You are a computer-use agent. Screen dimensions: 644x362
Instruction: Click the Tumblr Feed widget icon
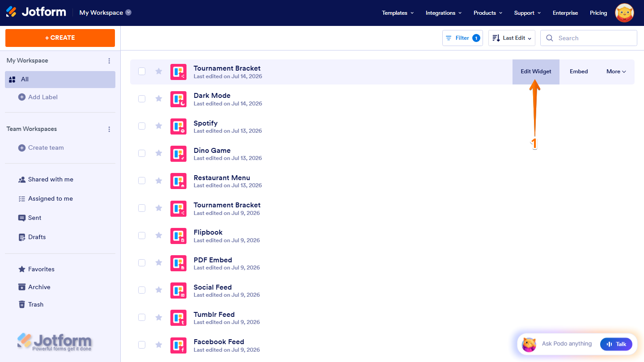pos(178,318)
